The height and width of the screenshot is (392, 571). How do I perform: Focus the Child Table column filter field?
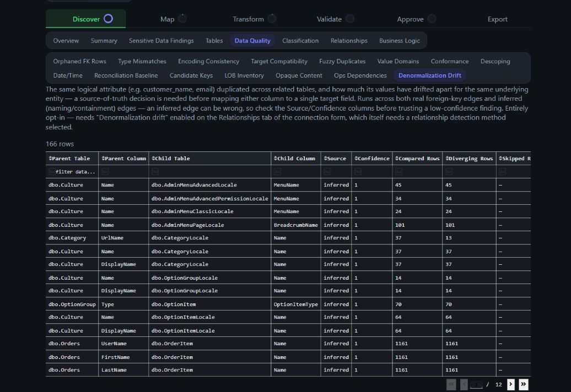209,172
